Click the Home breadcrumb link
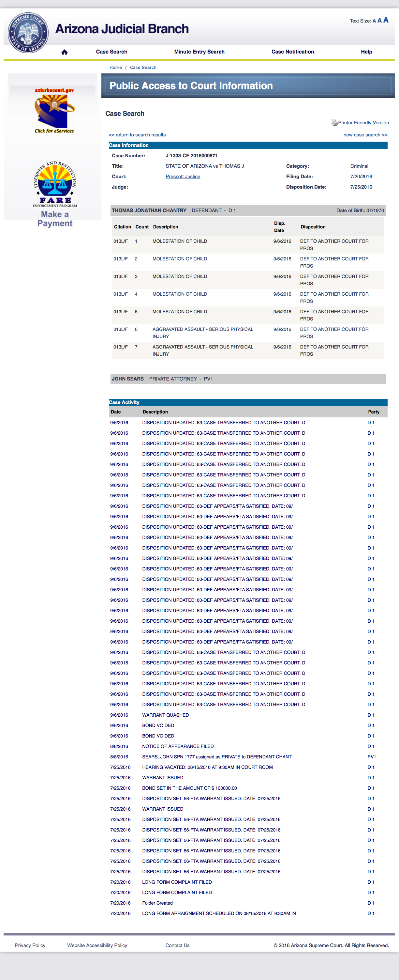This screenshot has height=980, width=399. [115, 67]
